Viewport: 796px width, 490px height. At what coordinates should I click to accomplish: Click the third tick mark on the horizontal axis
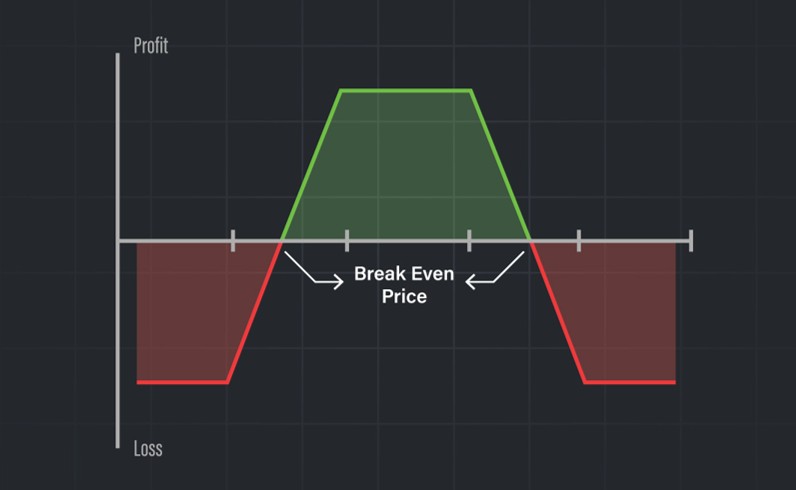pos(469,240)
